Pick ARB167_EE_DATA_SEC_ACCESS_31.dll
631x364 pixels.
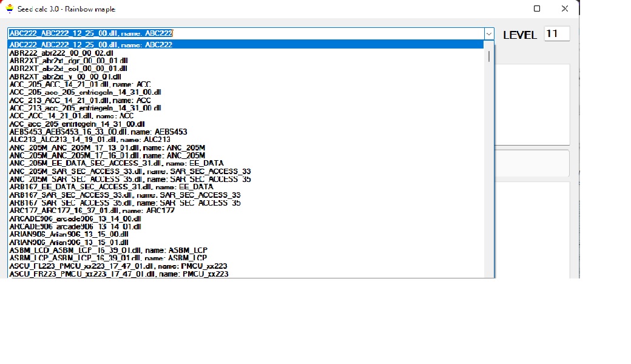coord(246,187)
